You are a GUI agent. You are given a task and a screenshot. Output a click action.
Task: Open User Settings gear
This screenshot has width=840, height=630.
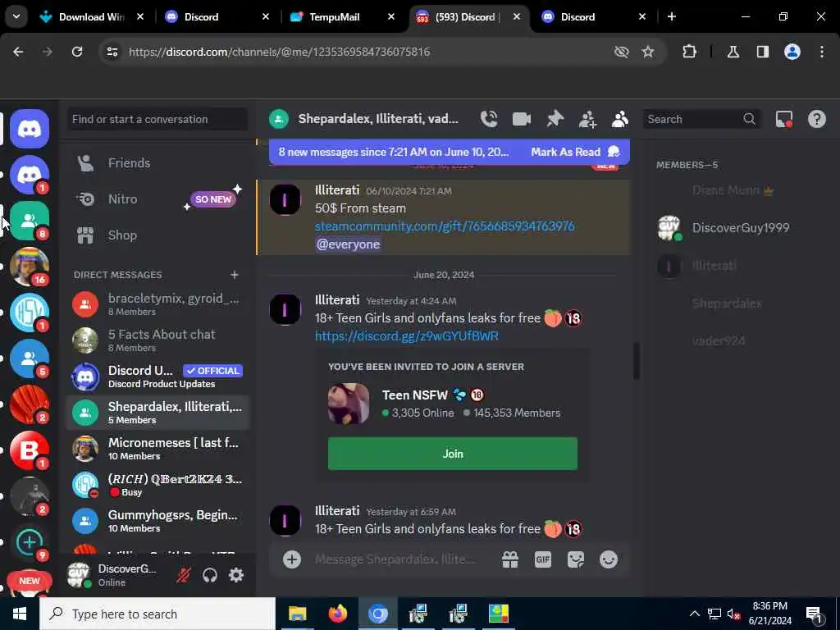[x=236, y=575]
